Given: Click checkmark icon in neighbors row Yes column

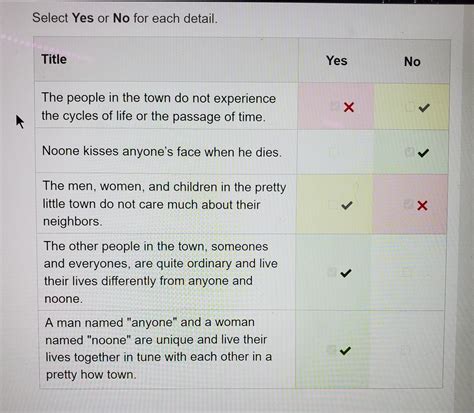Looking at the screenshot, I should 347,205.
